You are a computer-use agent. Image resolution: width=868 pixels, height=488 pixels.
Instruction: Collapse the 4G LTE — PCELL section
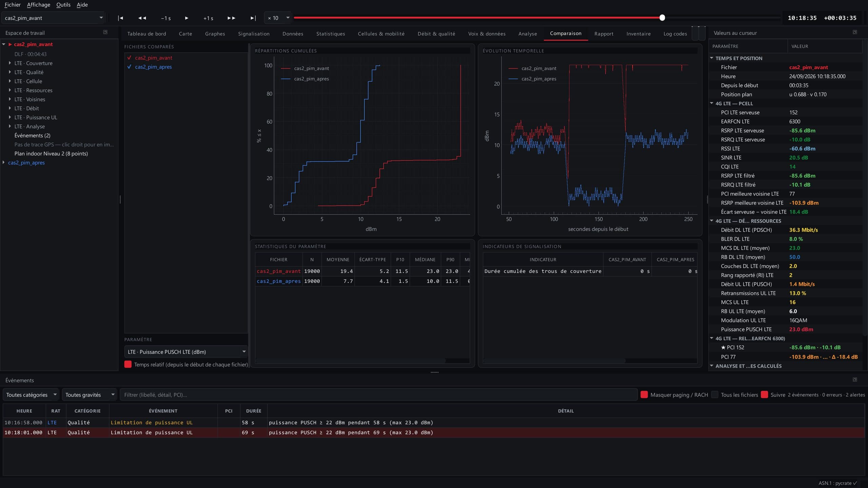coord(712,103)
